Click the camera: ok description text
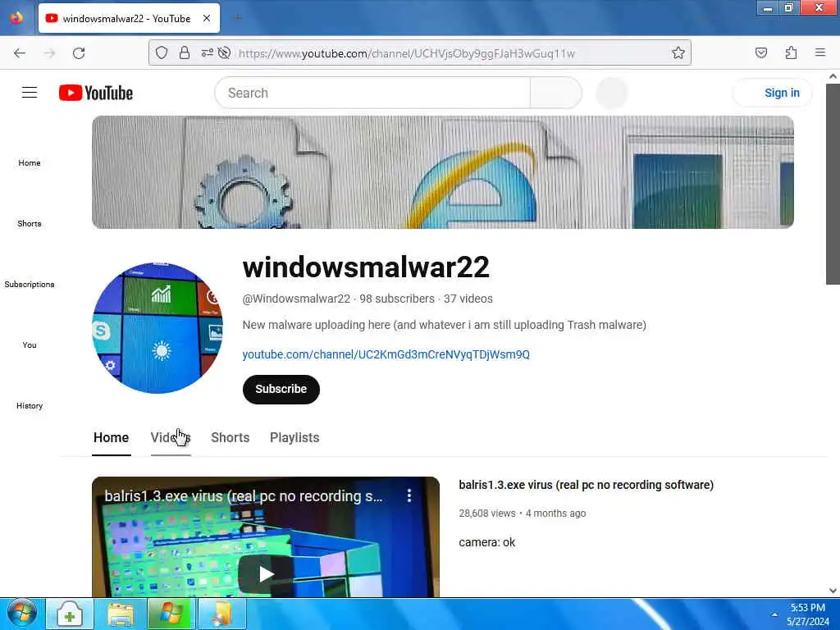 (x=487, y=542)
